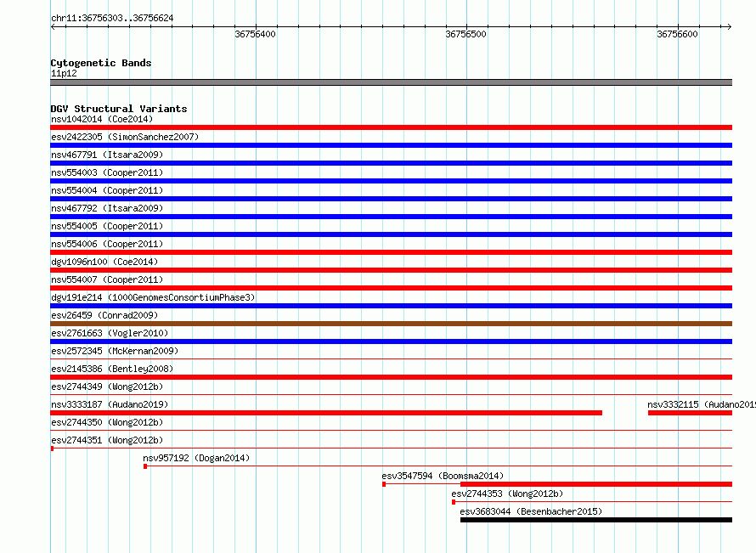Click the ruler's left arrow end
This screenshot has height=553, width=756.
pyautogui.click(x=53, y=26)
